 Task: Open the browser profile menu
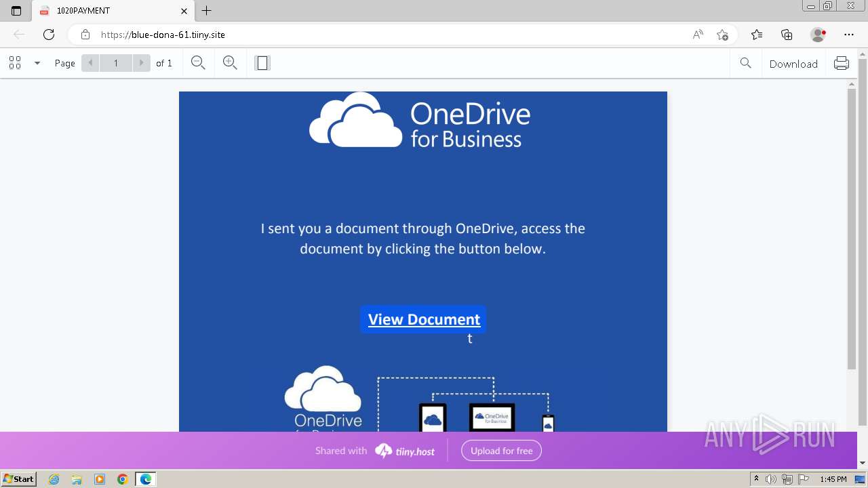tap(818, 35)
